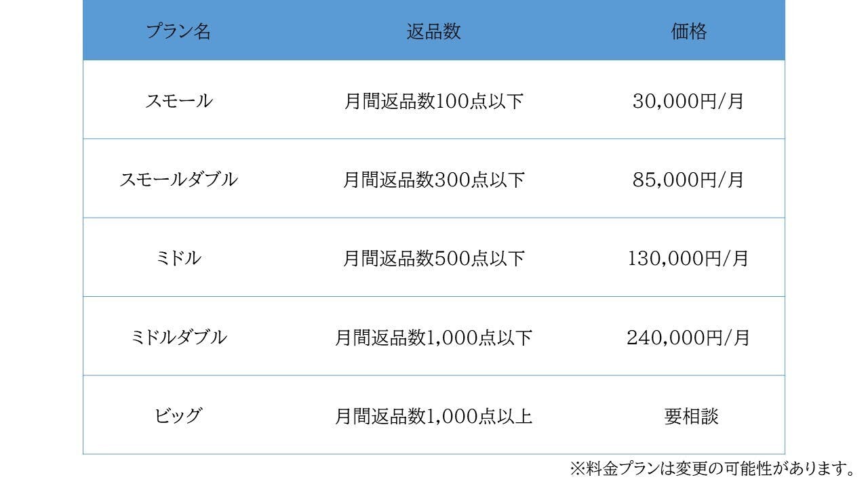Image resolution: width=868 pixels, height=488 pixels.
Task: Select the ビッグ plan name cell
Action: click(178, 415)
